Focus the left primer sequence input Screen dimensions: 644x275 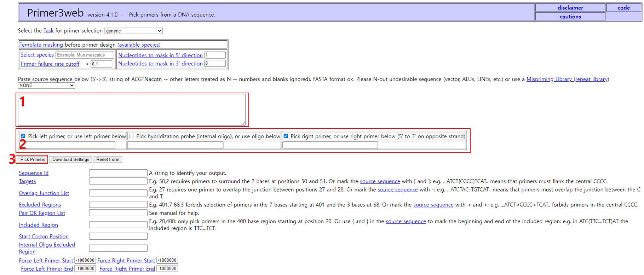[x=67, y=145]
